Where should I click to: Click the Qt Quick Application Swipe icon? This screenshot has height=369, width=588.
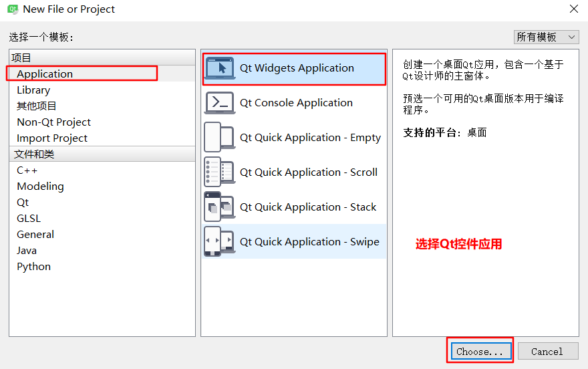(220, 241)
